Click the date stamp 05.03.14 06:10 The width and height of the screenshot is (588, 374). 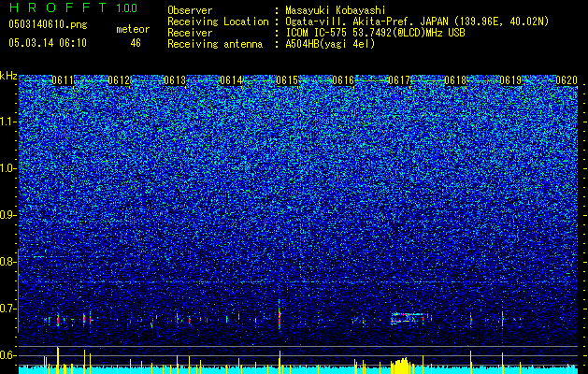tap(48, 43)
